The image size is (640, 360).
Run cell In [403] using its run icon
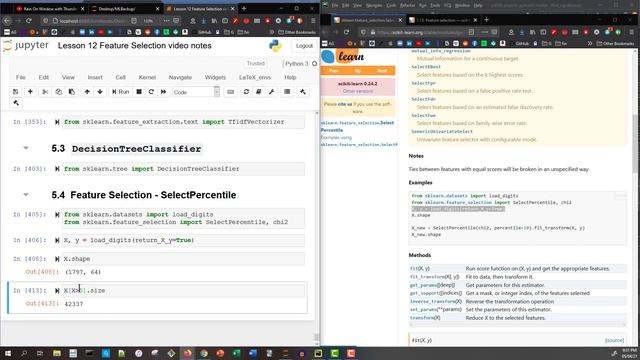[57, 169]
